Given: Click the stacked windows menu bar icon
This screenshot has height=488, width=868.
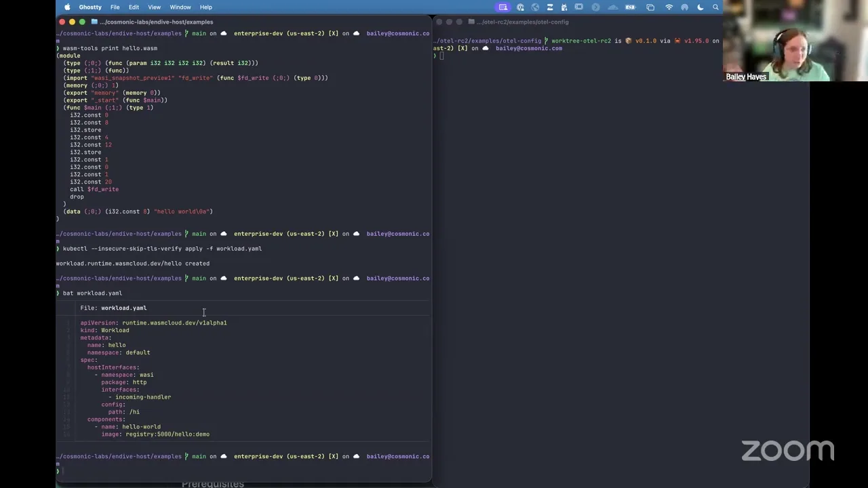Looking at the screenshot, I should point(650,7).
